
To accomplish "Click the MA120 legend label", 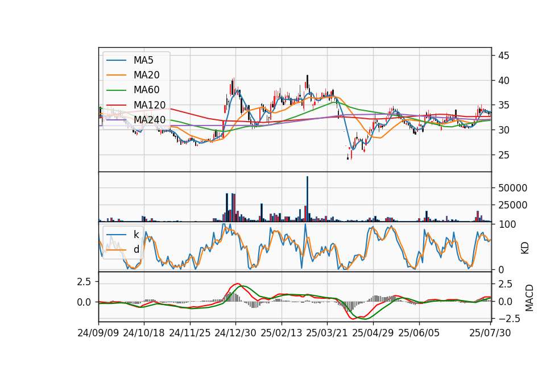I will coord(150,105).
